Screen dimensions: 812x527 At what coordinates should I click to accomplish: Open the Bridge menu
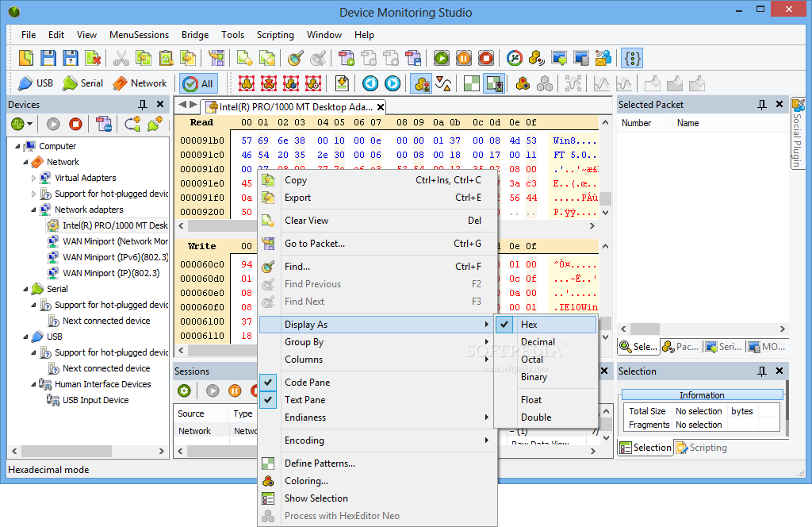pyautogui.click(x=195, y=35)
